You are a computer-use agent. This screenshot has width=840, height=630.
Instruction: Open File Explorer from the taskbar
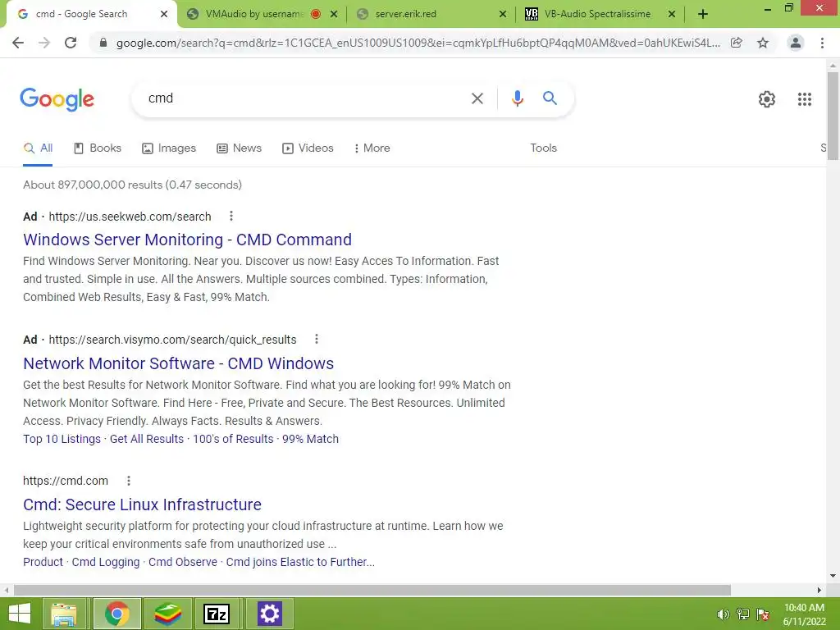[x=64, y=614]
